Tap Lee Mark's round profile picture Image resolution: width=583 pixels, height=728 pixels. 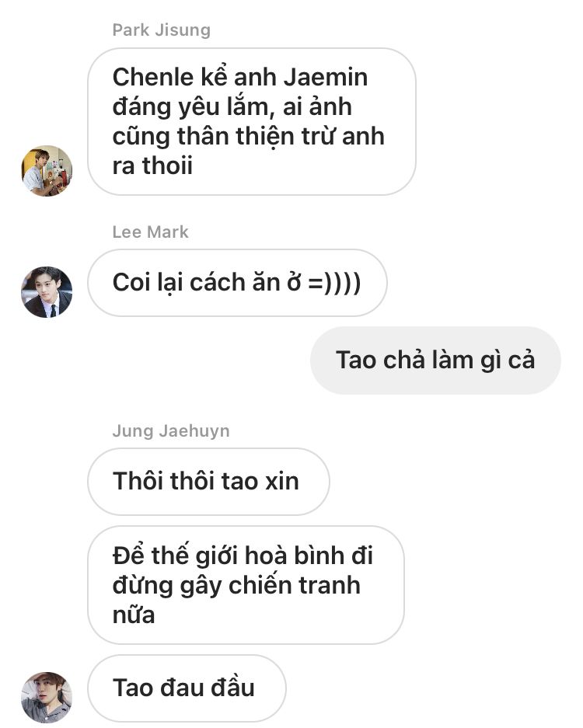[47, 292]
